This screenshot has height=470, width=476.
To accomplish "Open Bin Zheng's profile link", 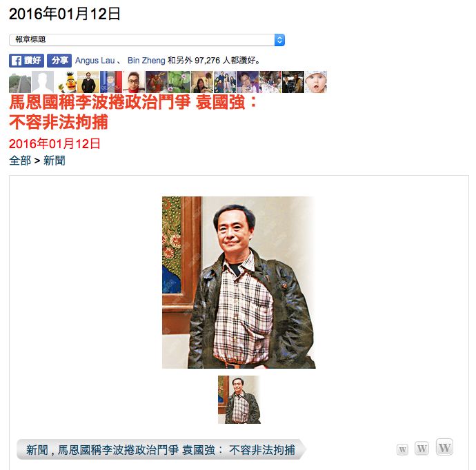I will tap(146, 61).
